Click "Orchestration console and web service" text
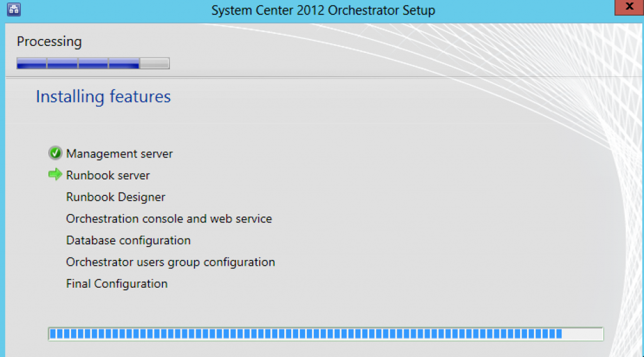 [169, 218]
